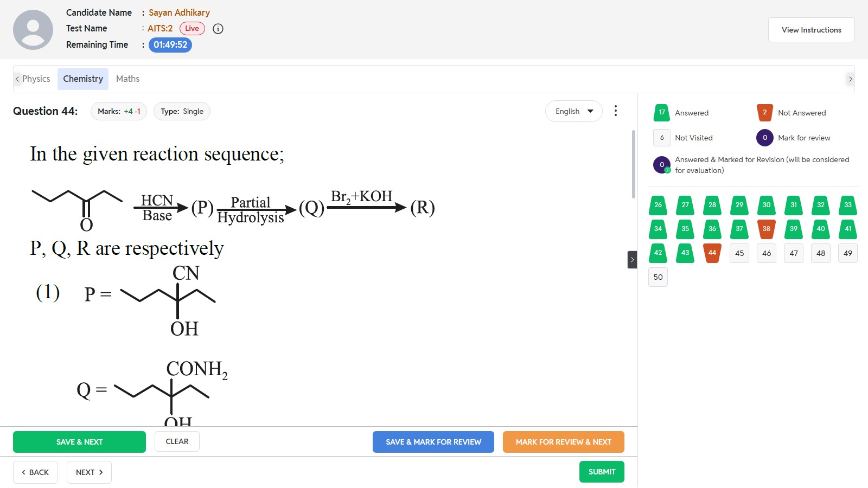
Task: Jump to question 28
Action: [712, 205]
